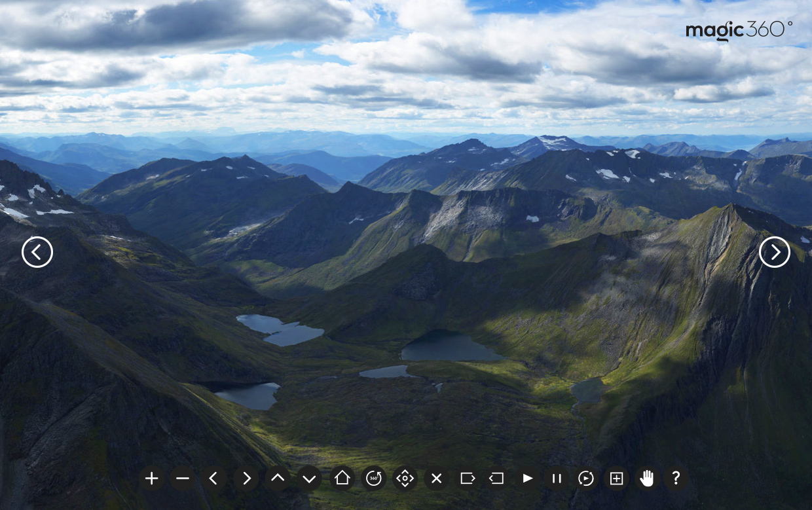Go to previous panorama with left circle arrow
The height and width of the screenshot is (510, 812).
click(37, 252)
